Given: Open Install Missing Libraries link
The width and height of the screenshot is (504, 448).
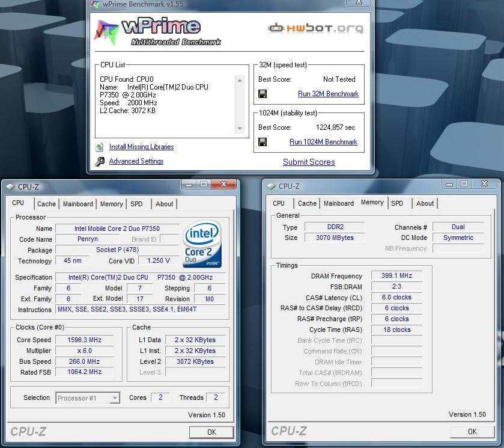Looking at the screenshot, I should [x=141, y=147].
